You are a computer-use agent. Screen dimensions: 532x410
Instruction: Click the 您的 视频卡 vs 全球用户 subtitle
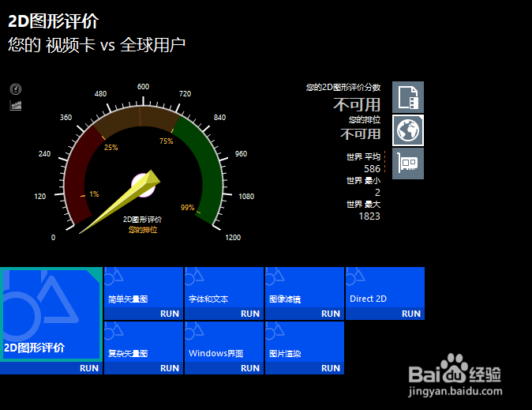coord(97,45)
